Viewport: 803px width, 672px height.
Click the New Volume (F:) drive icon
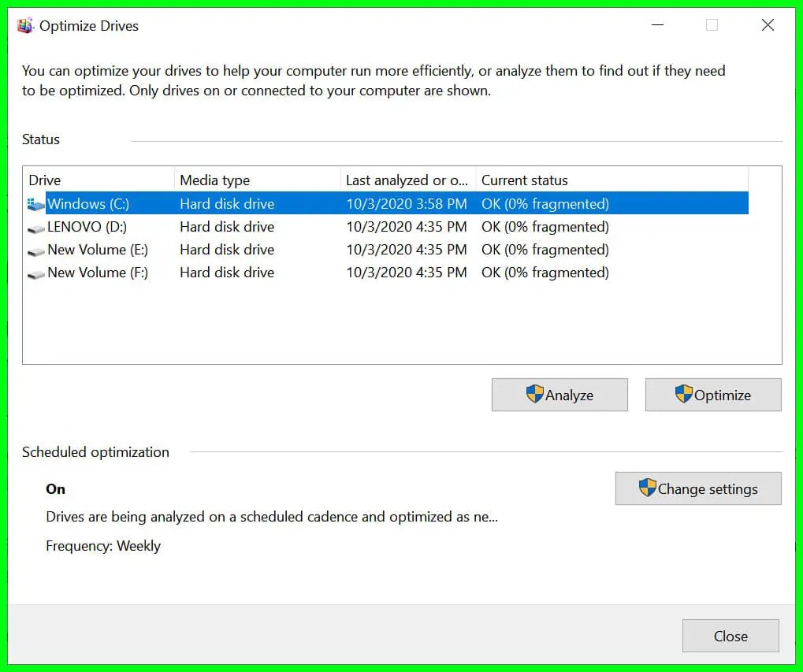click(35, 273)
